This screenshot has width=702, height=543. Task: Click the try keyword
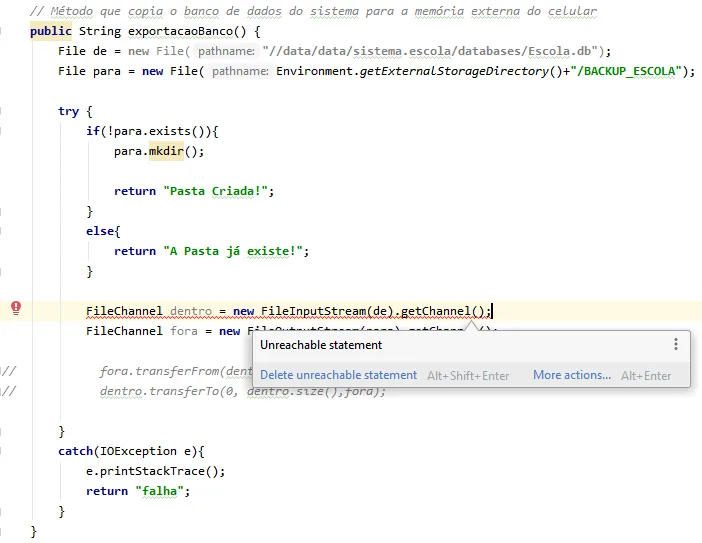pos(68,111)
